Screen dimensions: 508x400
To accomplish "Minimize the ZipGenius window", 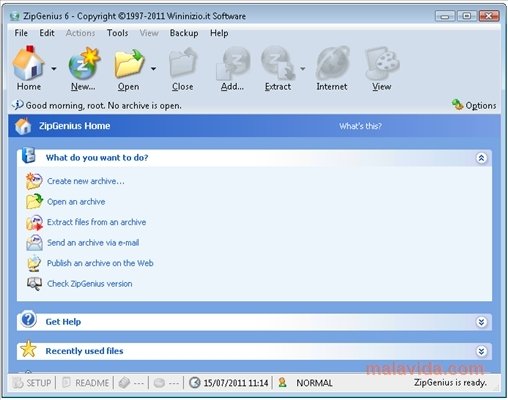I will click(x=445, y=16).
